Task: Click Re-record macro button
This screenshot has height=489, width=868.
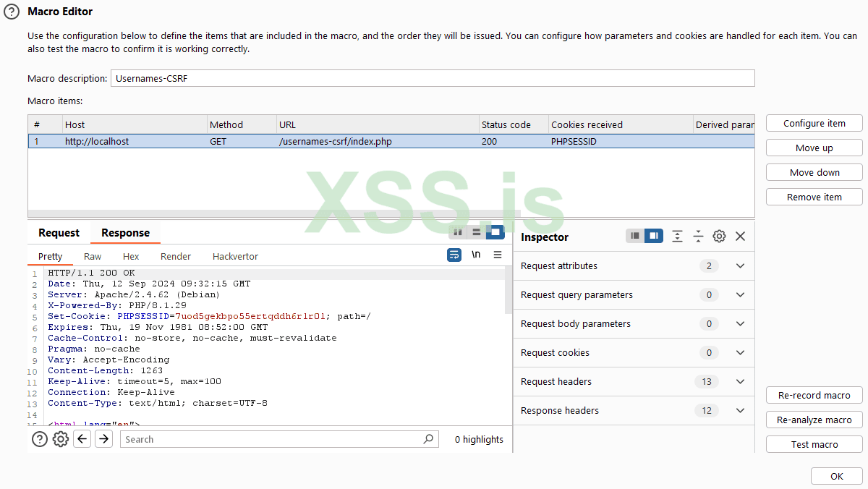Action: point(814,396)
